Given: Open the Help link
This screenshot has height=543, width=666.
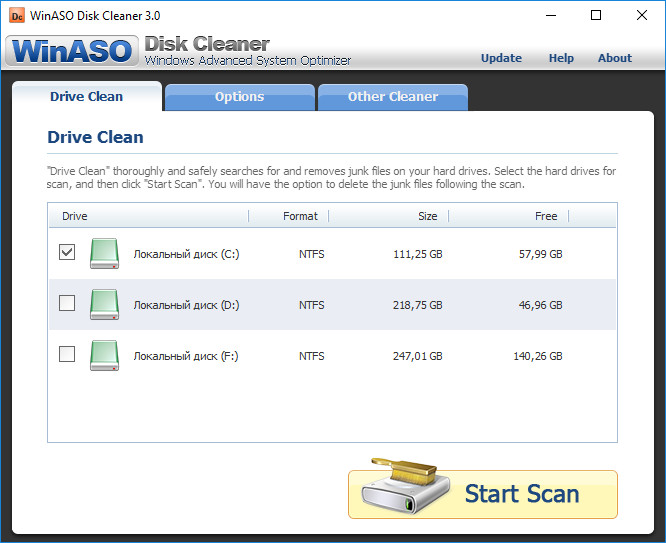Looking at the screenshot, I should click(561, 58).
